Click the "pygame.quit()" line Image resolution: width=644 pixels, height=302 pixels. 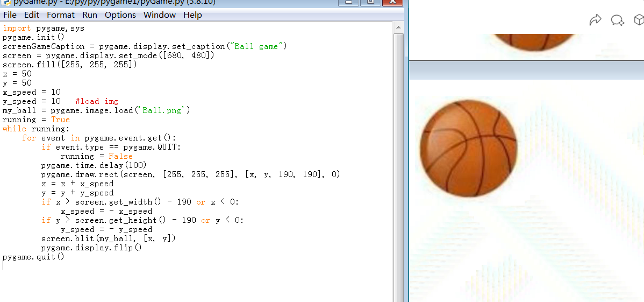point(33,257)
